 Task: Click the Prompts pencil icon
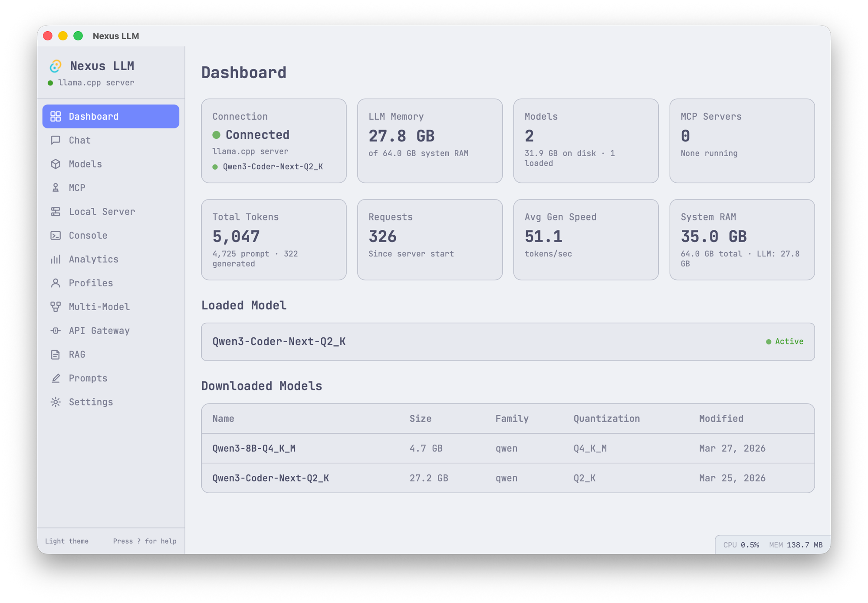pos(56,378)
